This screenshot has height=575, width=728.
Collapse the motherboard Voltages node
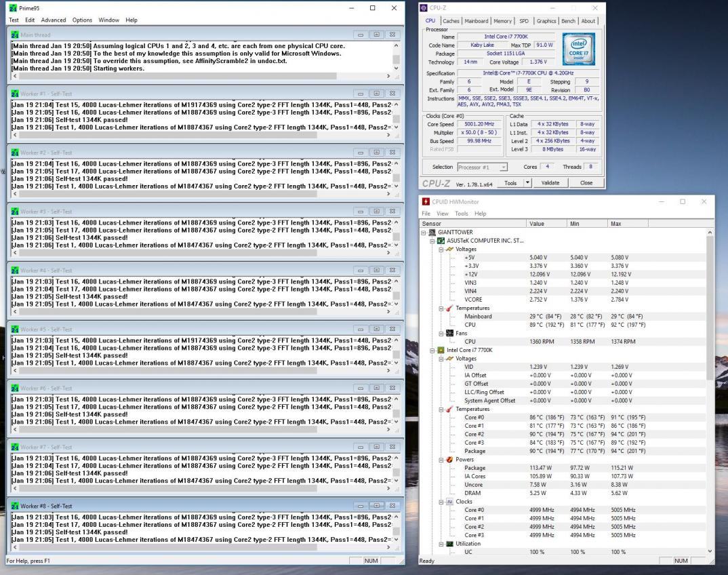[441, 250]
